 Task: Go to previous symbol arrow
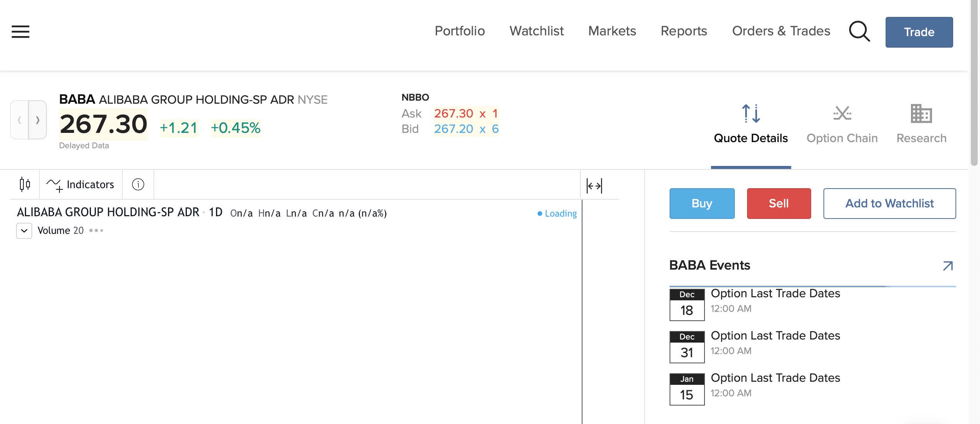tap(19, 120)
